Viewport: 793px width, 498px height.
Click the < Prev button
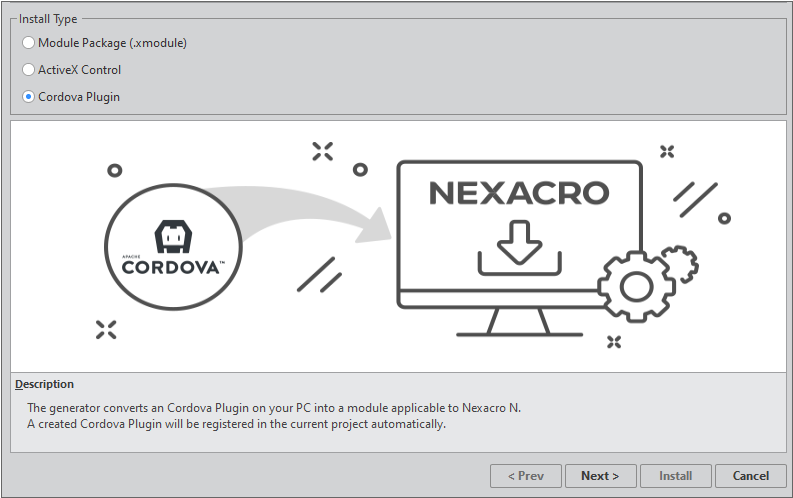525,476
